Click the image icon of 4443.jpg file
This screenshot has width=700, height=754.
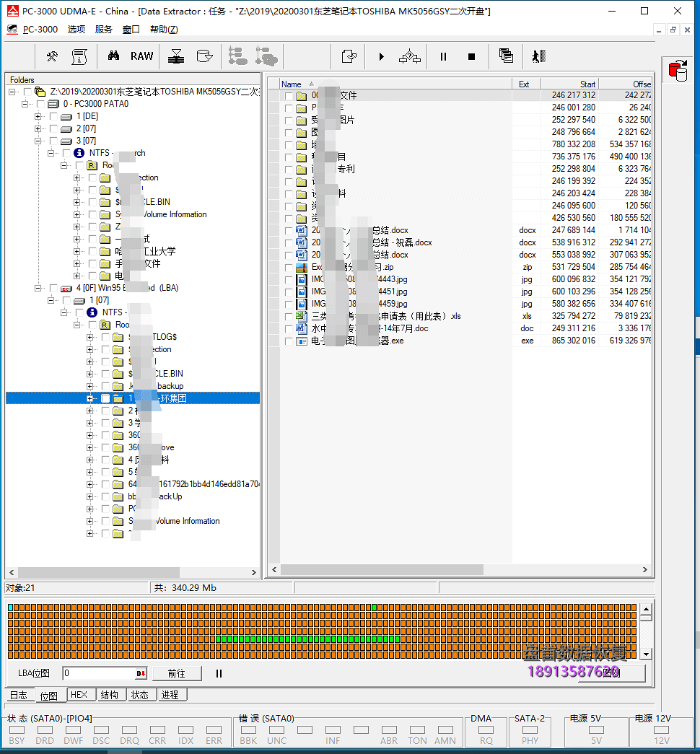coord(301,279)
